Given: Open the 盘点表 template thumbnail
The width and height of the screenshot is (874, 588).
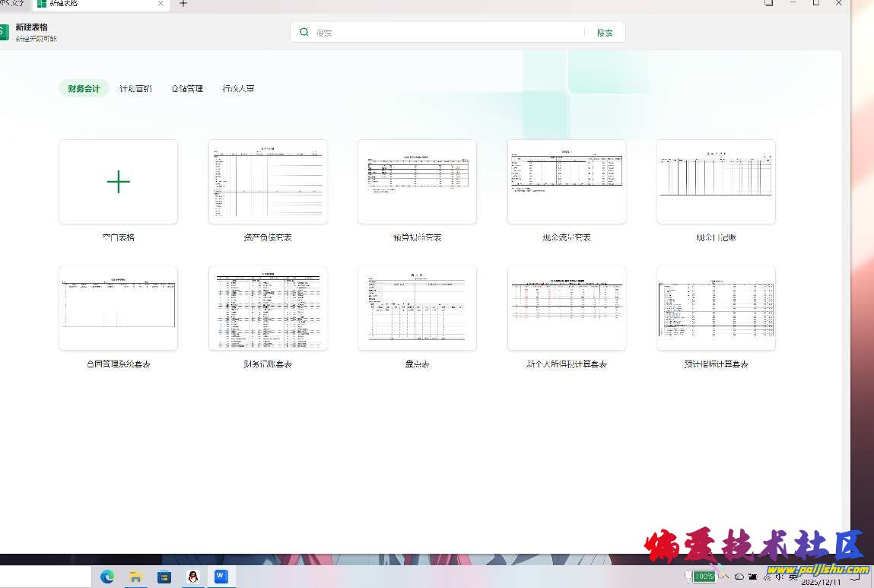Looking at the screenshot, I should (x=417, y=308).
